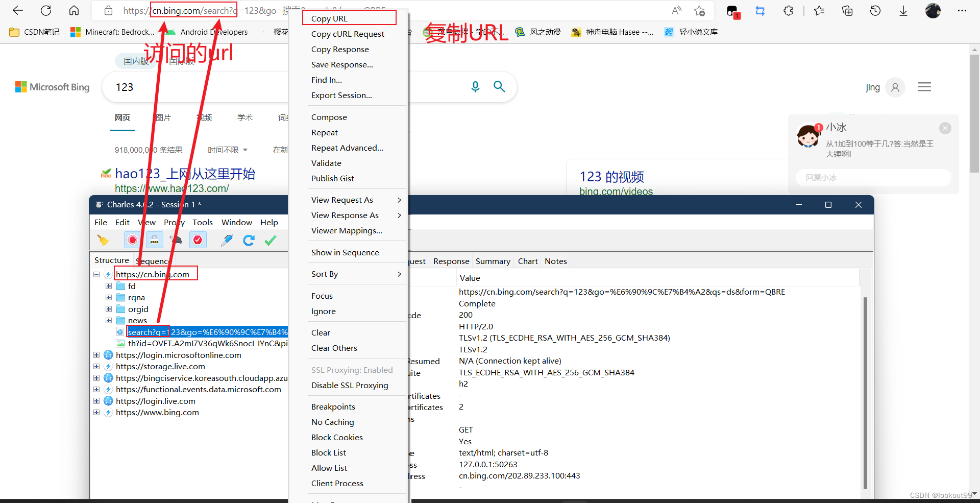Click the Bing microphone voice search icon

(475, 87)
